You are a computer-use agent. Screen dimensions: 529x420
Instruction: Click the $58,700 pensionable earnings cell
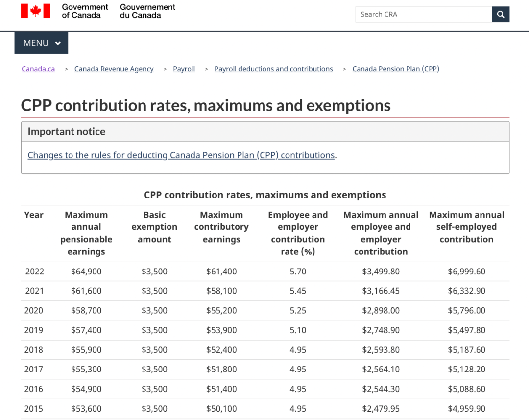pos(86,310)
